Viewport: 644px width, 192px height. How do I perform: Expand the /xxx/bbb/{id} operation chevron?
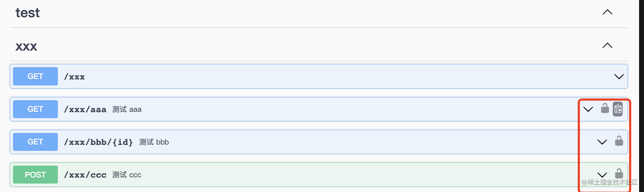click(602, 142)
